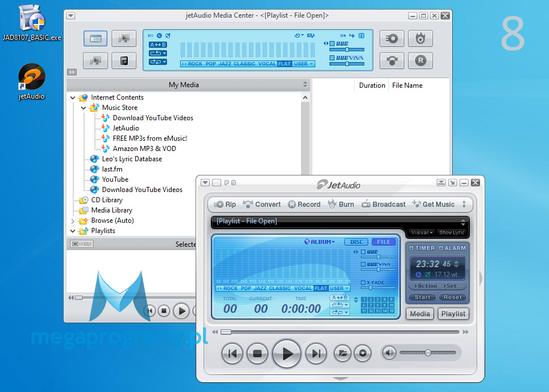The height and width of the screenshot is (392, 549).
Task: Click the Show Lyric button
Action: (x=452, y=232)
